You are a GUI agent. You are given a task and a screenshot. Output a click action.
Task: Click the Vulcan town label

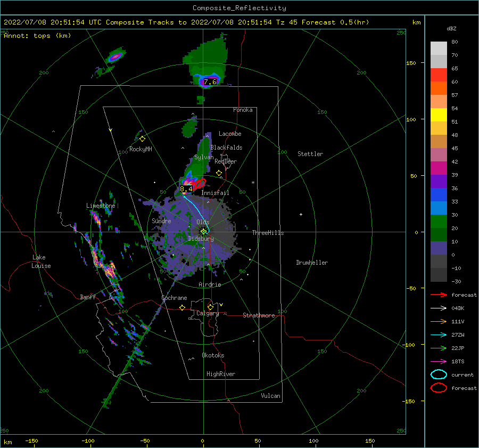271,396
